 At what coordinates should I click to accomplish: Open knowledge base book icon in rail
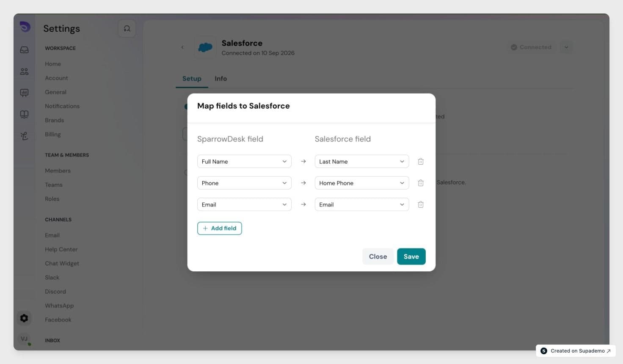point(25,114)
